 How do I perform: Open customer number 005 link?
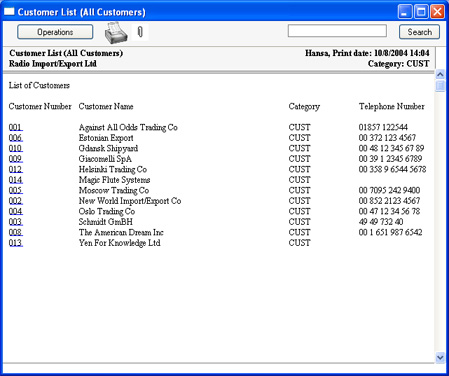16,190
